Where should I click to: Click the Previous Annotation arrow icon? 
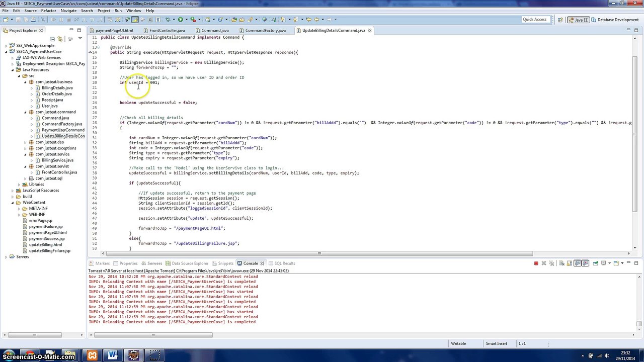295,20
